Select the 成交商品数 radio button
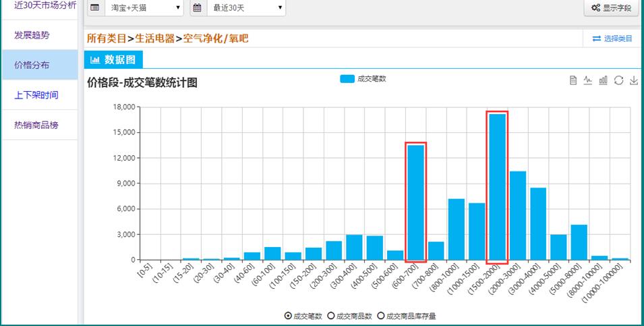The width and height of the screenshot is (644, 326). (x=330, y=316)
